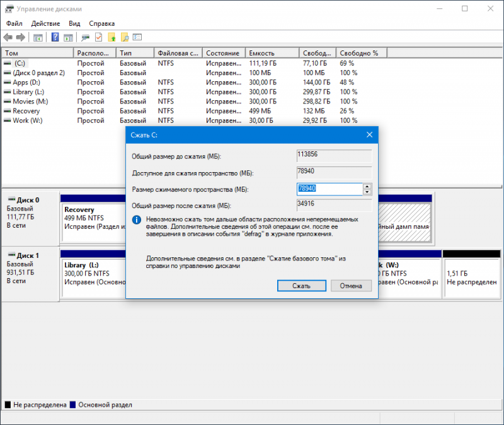Viewport: 504px width, 425px height.
Task: Click the Отмена button
Action: pos(351,286)
